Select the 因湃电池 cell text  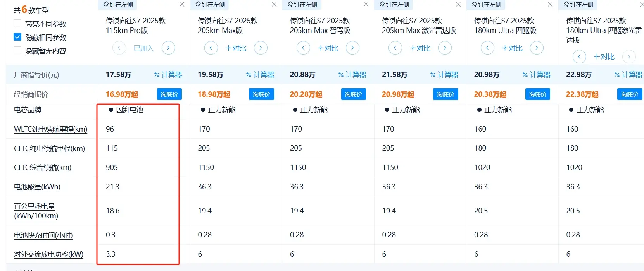click(129, 110)
